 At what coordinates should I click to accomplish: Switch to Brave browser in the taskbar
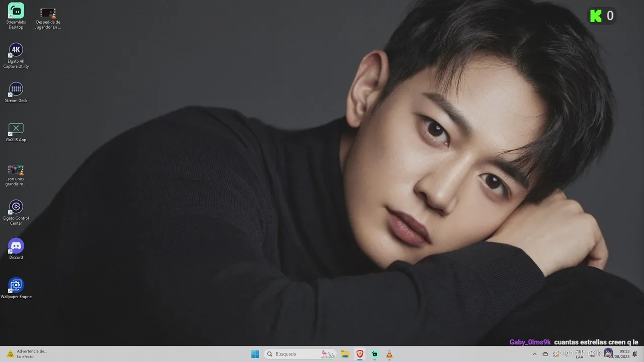click(x=360, y=354)
